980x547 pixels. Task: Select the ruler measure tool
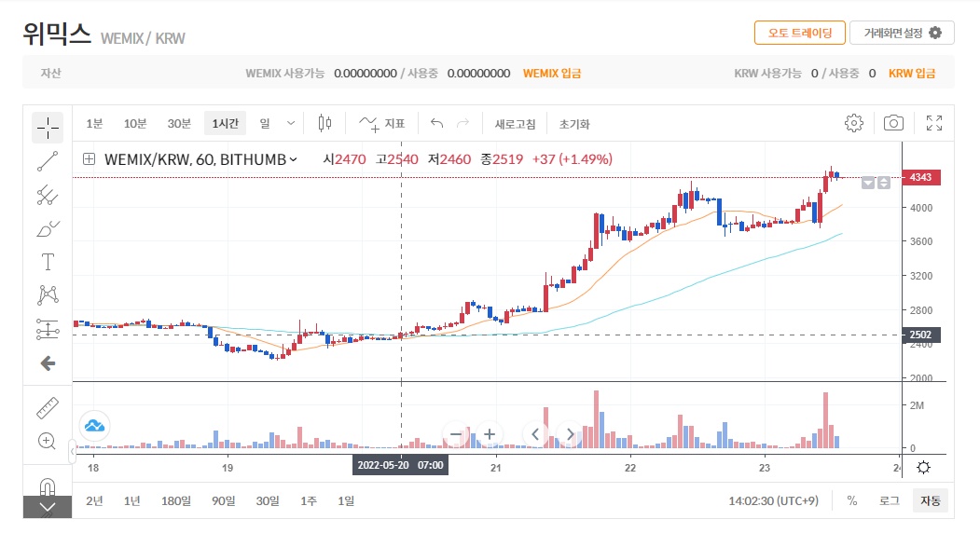(48, 408)
